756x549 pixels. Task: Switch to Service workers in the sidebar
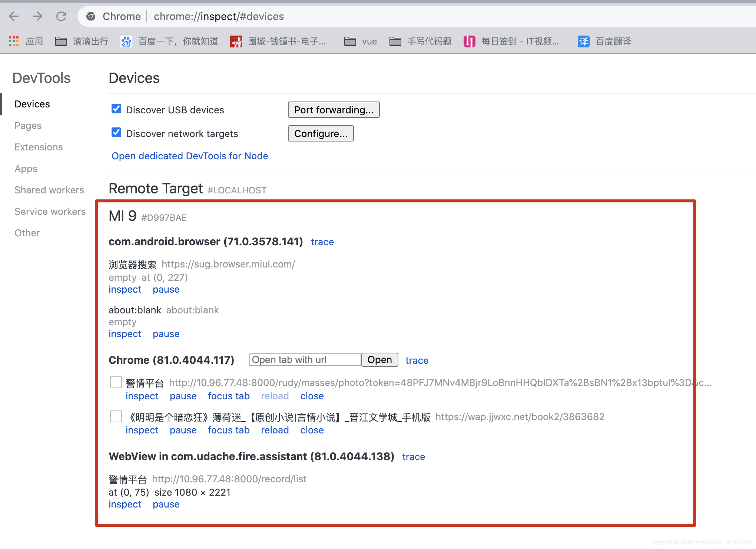point(50,212)
